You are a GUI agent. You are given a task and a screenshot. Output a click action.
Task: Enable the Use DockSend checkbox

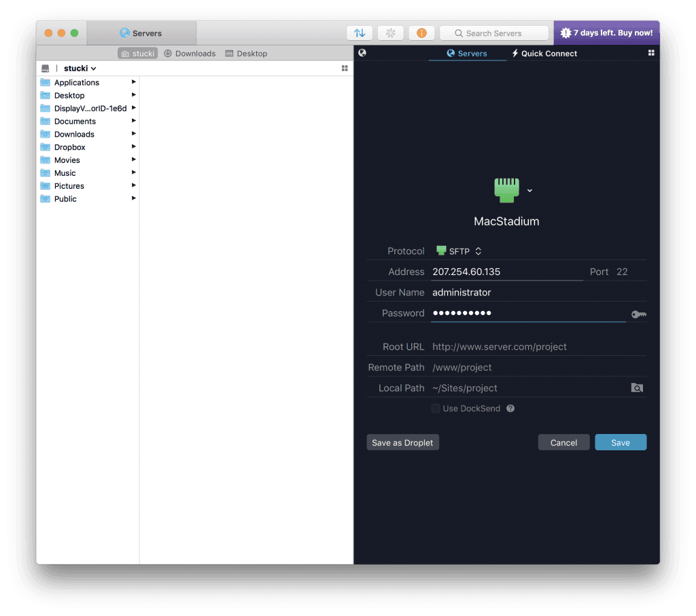[x=436, y=408]
